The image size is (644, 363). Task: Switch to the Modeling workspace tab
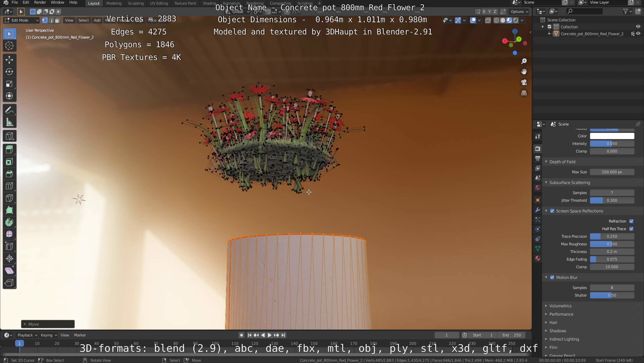click(x=114, y=3)
